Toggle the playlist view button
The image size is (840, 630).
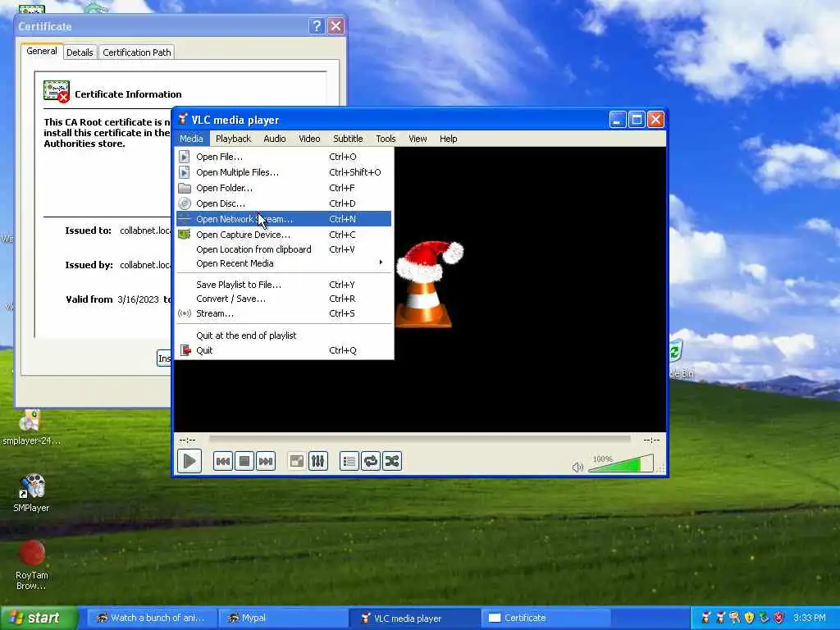tap(349, 461)
